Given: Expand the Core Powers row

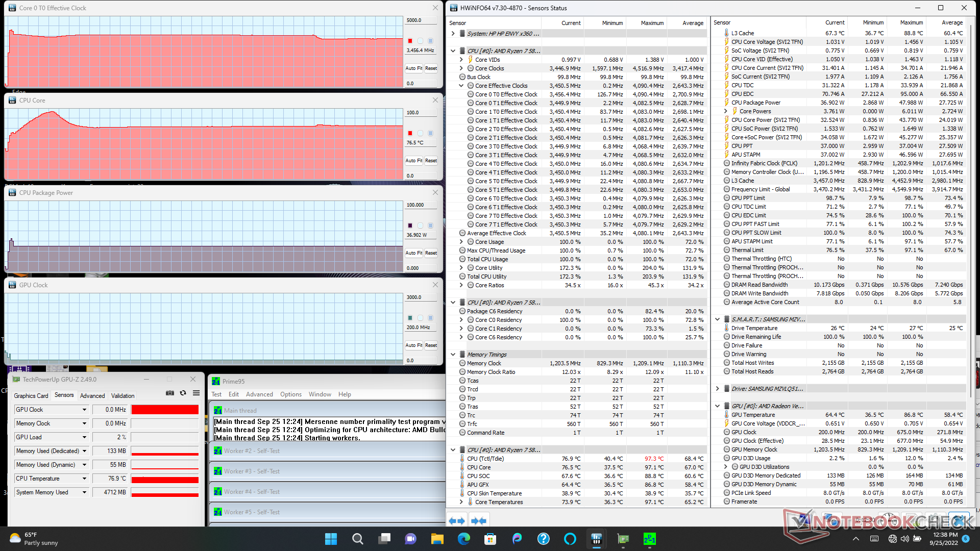Looking at the screenshot, I should tap(726, 111).
